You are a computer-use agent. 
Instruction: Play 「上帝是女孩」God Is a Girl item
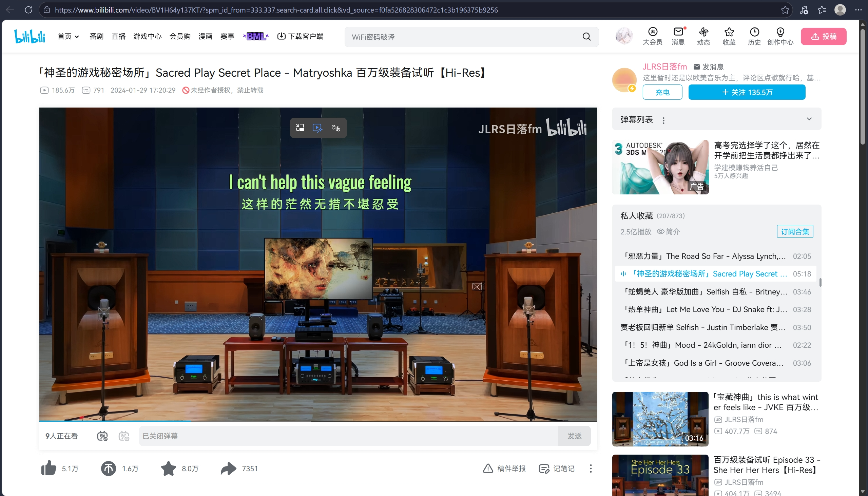[x=715, y=363]
